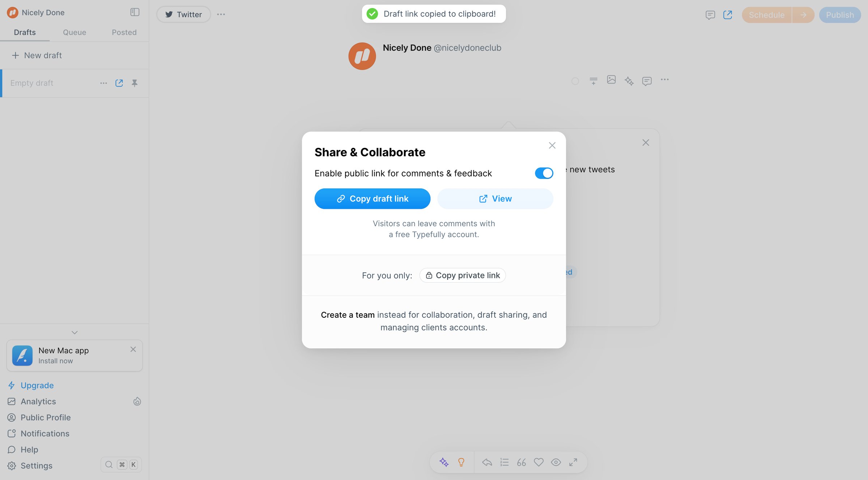Open search with magnifier icon
This screenshot has height=480, width=868.
point(109,464)
